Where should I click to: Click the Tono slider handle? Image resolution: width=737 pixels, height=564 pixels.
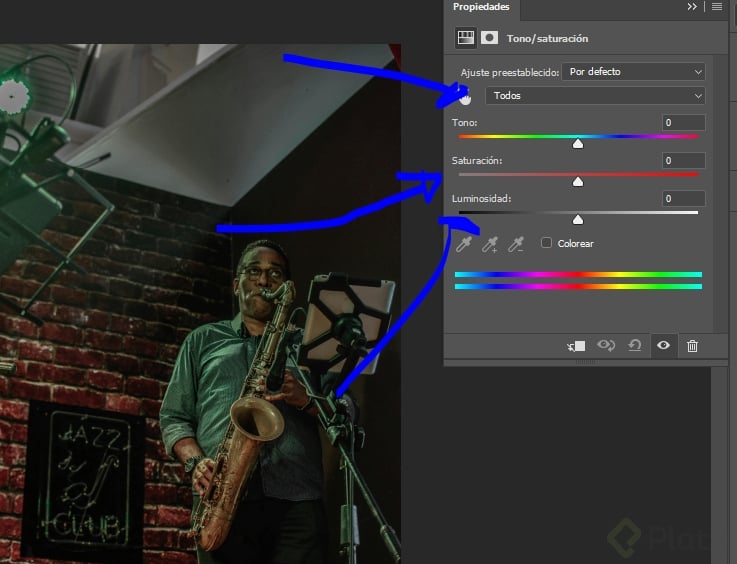[x=578, y=143]
